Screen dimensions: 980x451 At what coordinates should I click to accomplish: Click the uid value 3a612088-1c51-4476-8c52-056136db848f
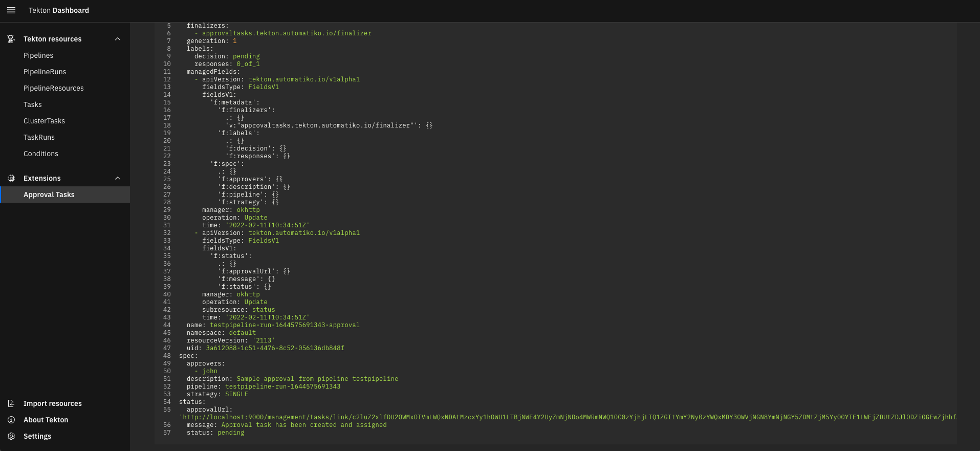[x=275, y=348]
